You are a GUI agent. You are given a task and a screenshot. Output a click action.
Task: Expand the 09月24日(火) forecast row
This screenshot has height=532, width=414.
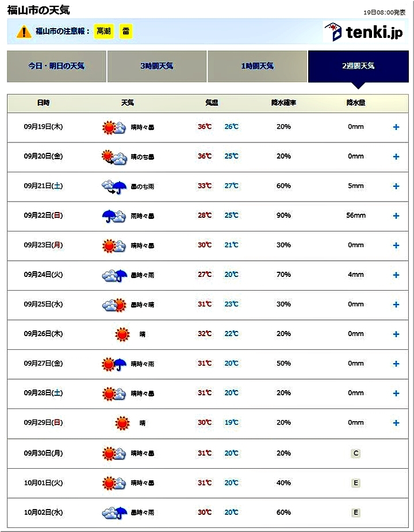pos(396,275)
